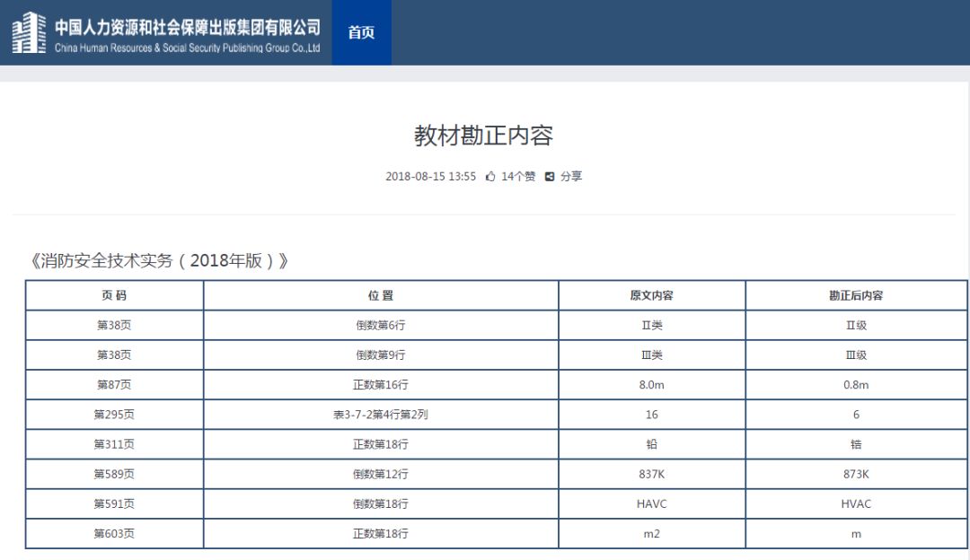Click the 第311页 cell
The height and width of the screenshot is (560, 970).
tap(114, 444)
